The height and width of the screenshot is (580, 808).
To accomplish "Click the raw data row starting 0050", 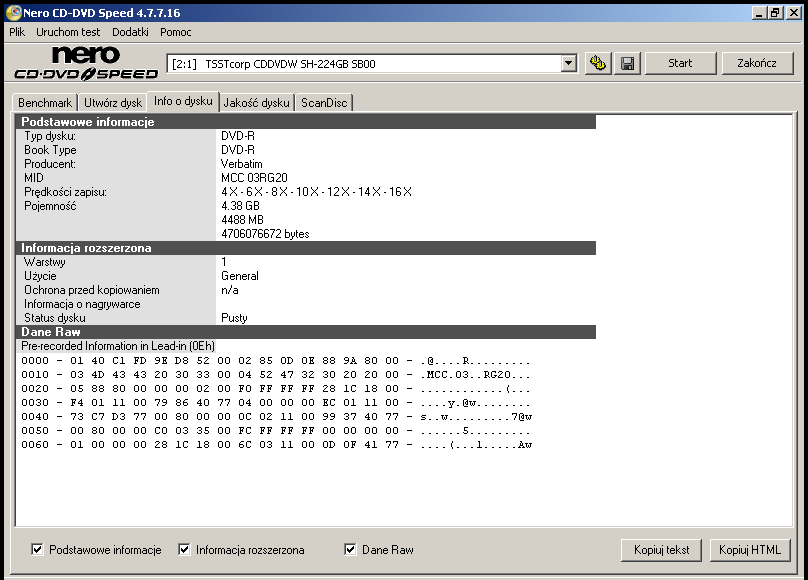I will coord(276,430).
